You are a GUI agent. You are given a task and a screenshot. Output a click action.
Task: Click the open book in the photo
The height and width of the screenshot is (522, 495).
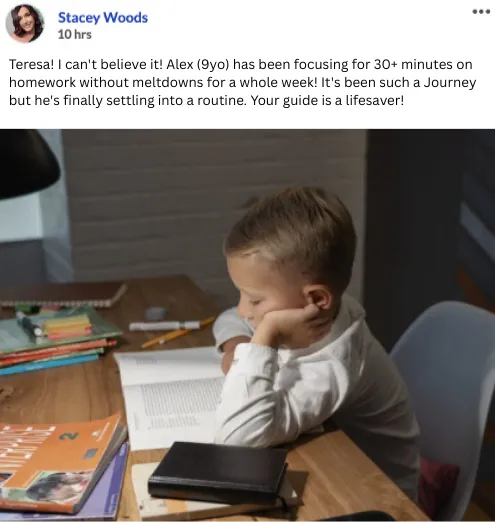coord(170,397)
